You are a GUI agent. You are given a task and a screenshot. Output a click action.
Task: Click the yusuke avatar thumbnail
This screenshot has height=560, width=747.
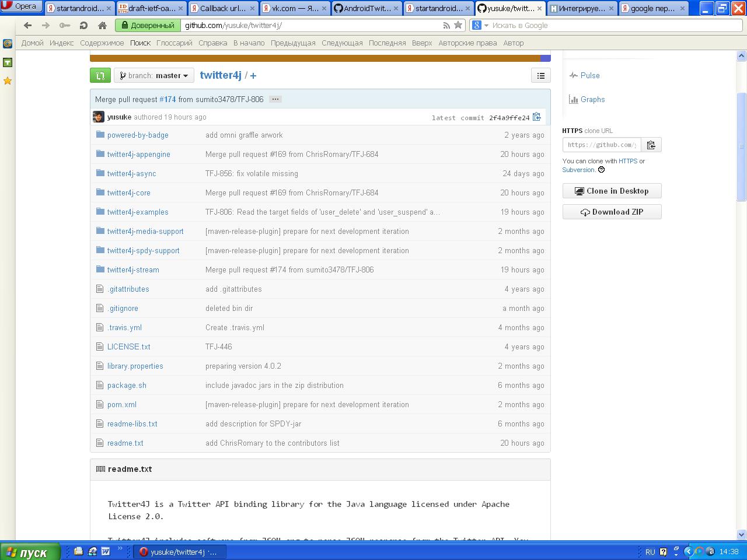point(99,117)
